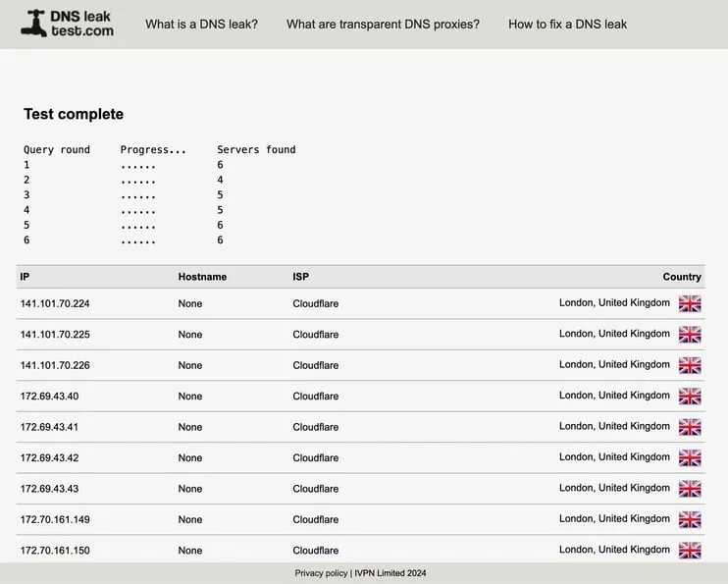Click the IP column header
Viewport: 728px width, 584px height.
(25, 277)
